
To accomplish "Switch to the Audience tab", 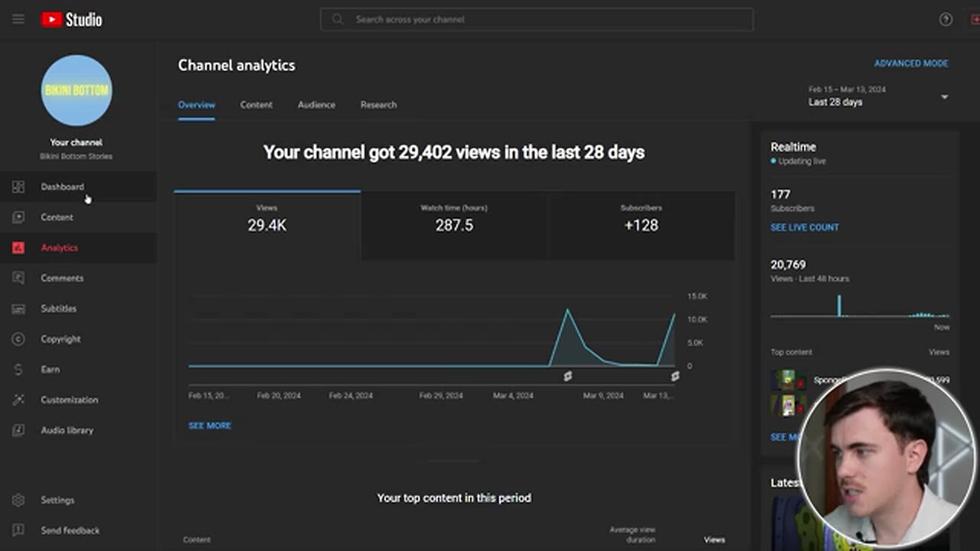I will point(316,105).
